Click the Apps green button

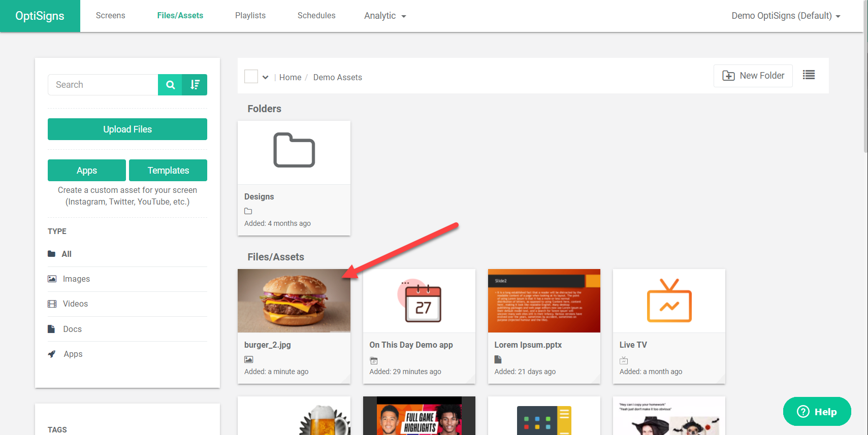click(87, 171)
